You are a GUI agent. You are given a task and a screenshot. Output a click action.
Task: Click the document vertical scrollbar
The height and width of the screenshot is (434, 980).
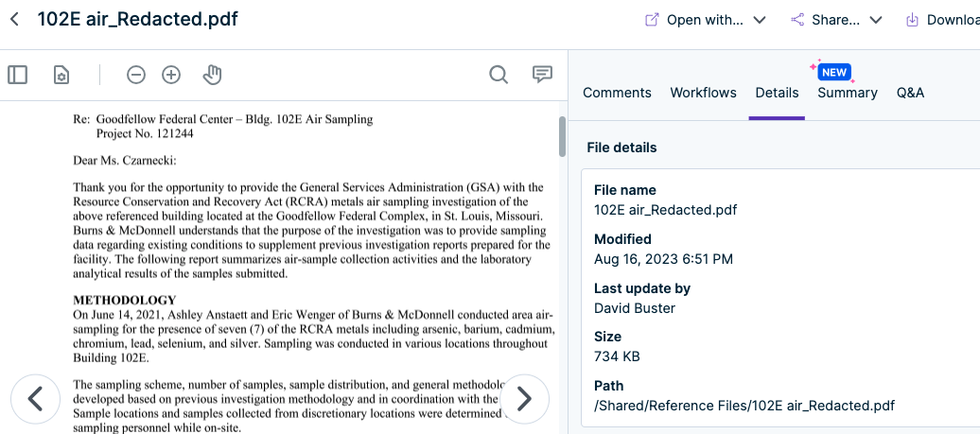(x=562, y=137)
